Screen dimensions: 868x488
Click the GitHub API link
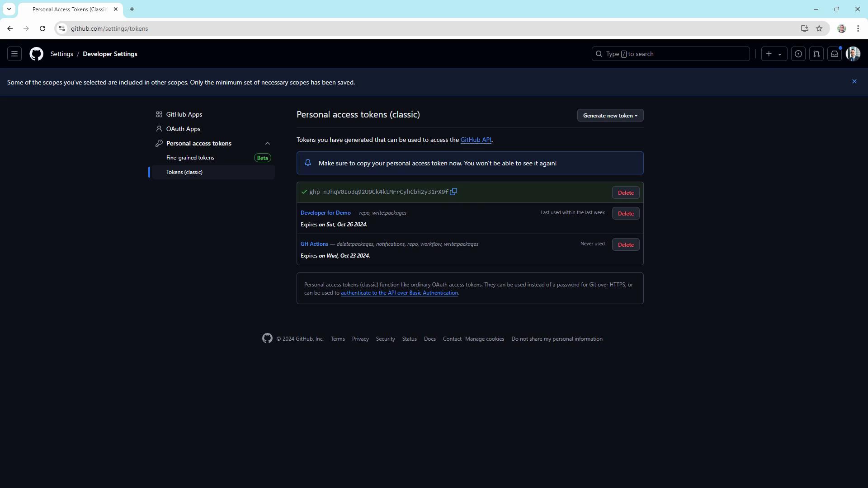point(476,140)
